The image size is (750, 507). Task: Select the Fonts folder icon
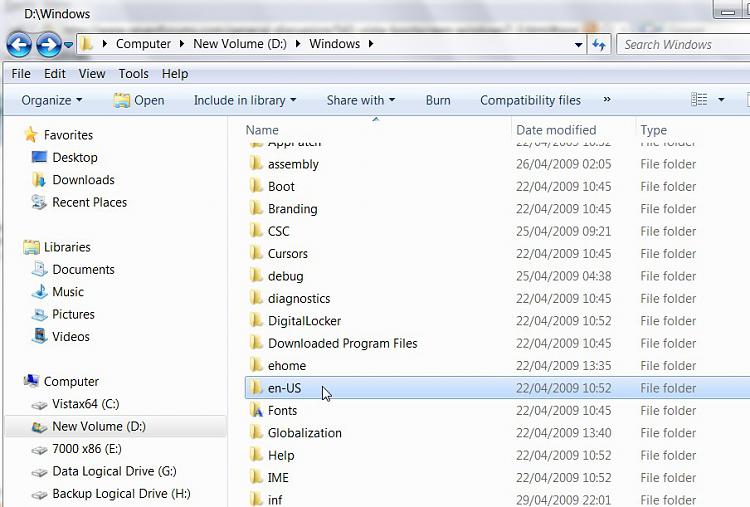tap(256, 410)
